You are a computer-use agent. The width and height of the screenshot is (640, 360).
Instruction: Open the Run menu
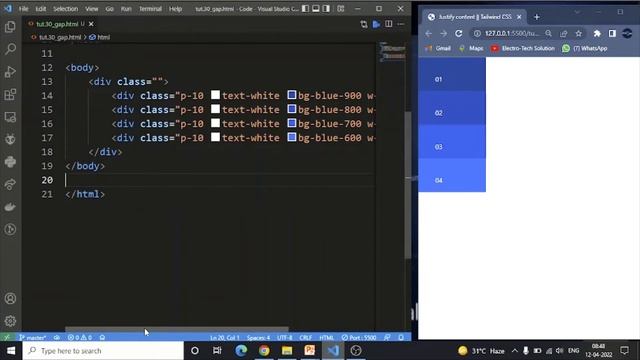click(126, 9)
